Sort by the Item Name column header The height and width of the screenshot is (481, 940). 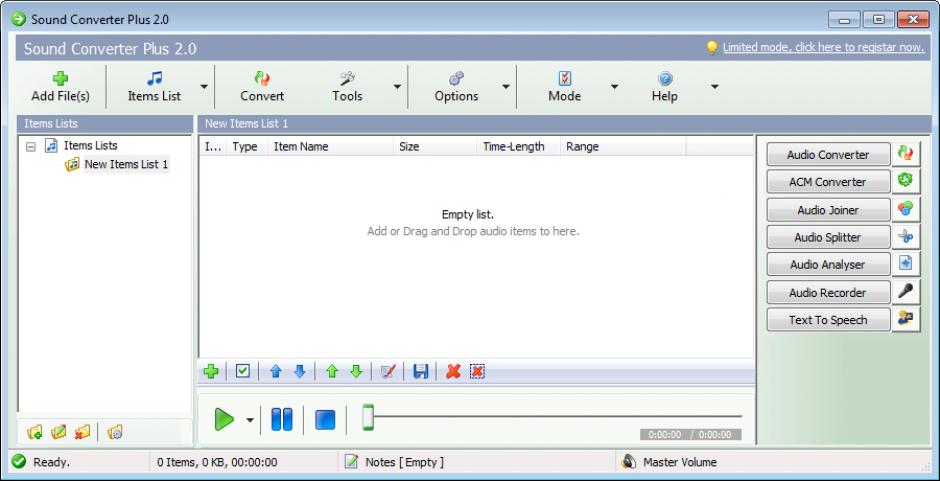(330, 146)
